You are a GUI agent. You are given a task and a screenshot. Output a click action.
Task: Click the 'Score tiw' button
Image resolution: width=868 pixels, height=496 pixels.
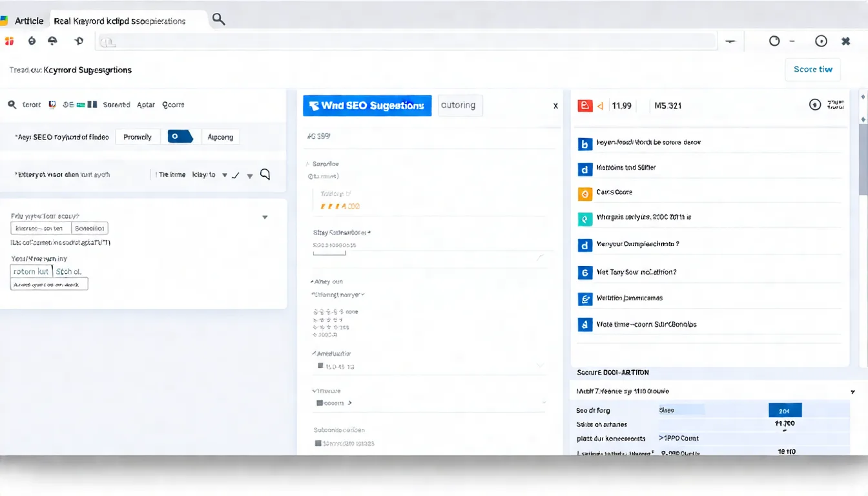[812, 69]
